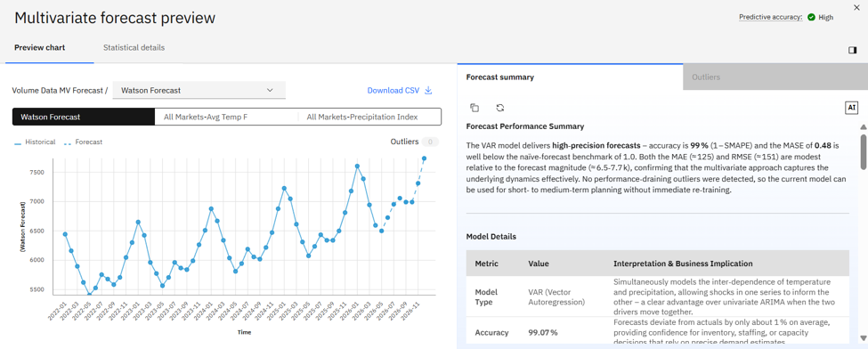
Task: Click the Time axis label
Action: click(244, 333)
